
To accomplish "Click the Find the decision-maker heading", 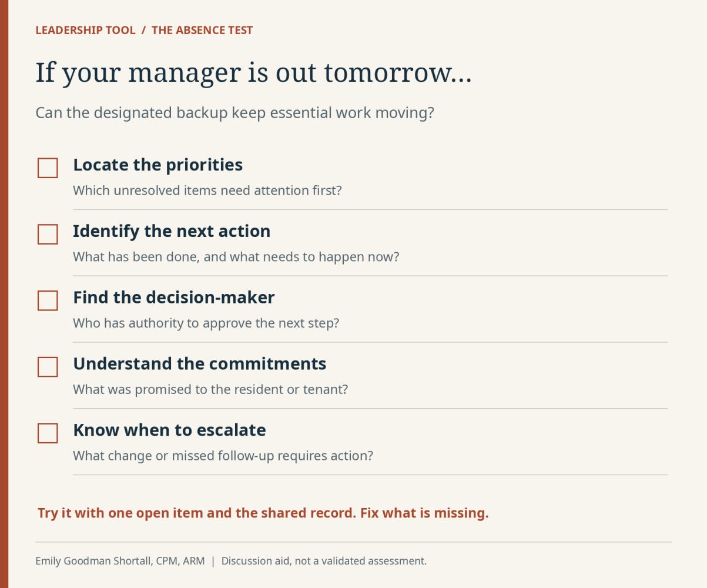I will pos(173,298).
